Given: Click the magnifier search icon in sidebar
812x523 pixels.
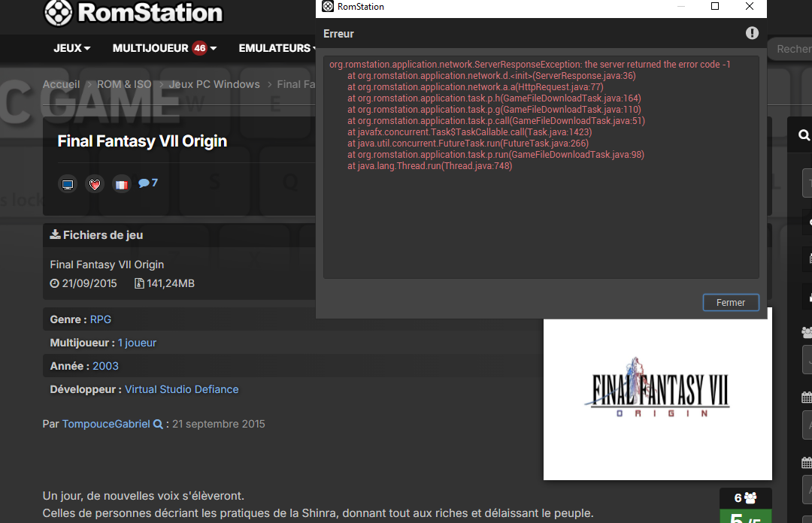Looking at the screenshot, I should [x=804, y=135].
